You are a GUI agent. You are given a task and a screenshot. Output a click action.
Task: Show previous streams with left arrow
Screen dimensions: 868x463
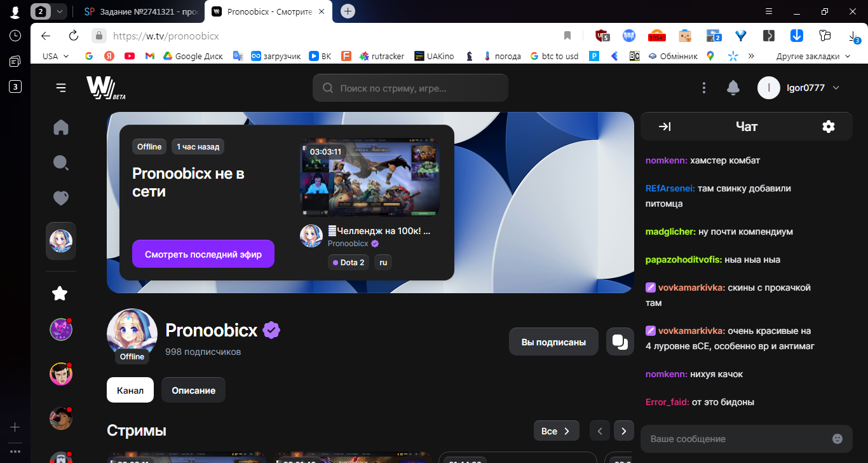[x=600, y=431]
